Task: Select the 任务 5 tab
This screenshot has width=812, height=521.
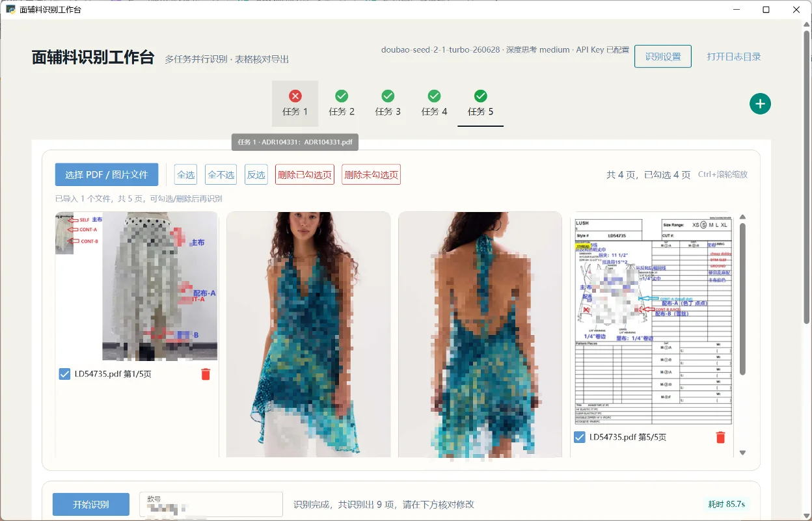Action: (x=480, y=103)
